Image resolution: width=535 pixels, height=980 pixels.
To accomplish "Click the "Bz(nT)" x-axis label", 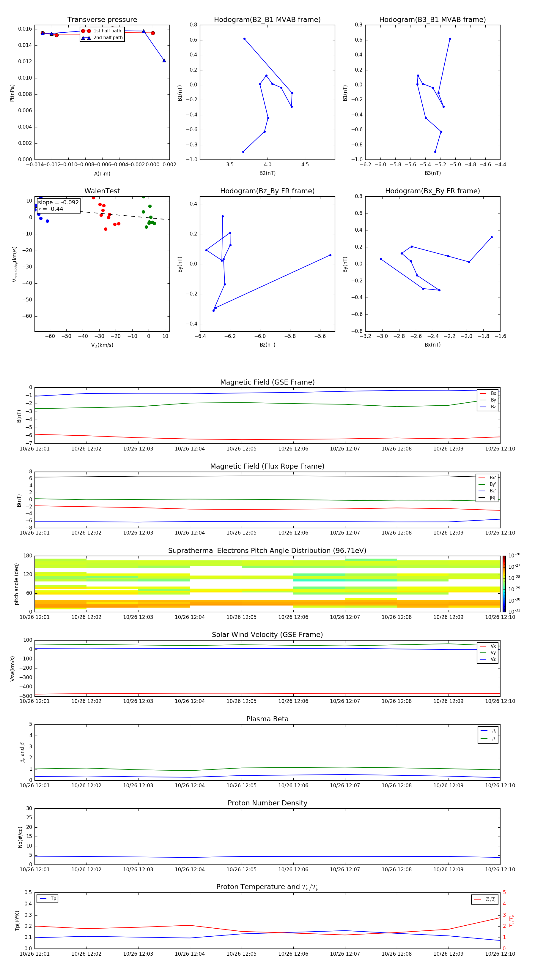I will coord(267,345).
